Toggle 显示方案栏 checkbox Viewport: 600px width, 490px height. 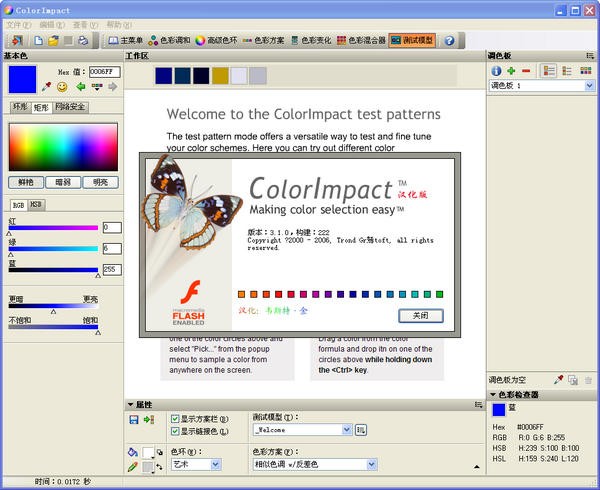pos(175,419)
